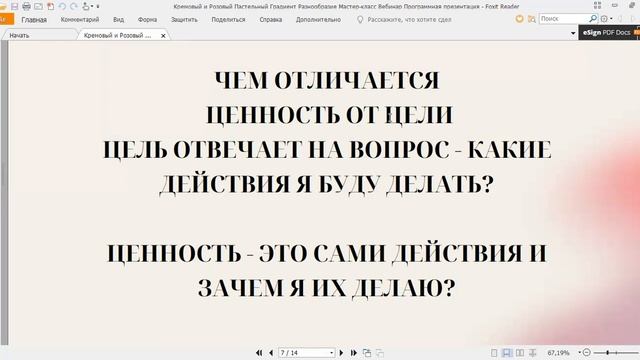Go to the next page
Screen dimensions: 640x360
click(x=341, y=353)
